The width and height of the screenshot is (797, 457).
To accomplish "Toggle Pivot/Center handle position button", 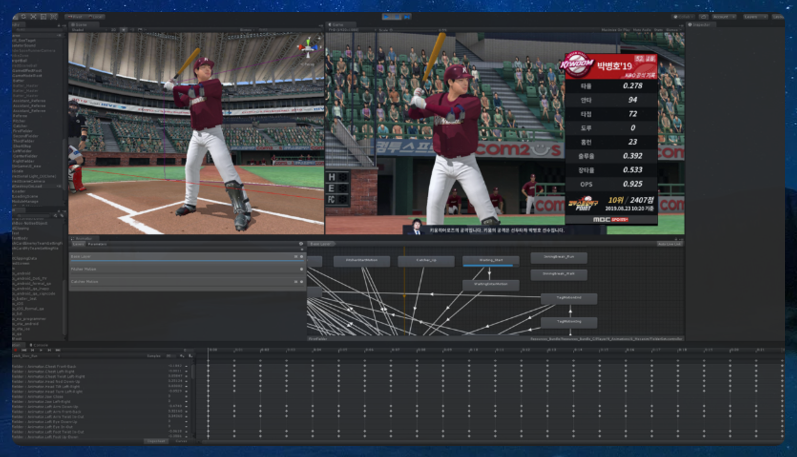I will click(77, 17).
